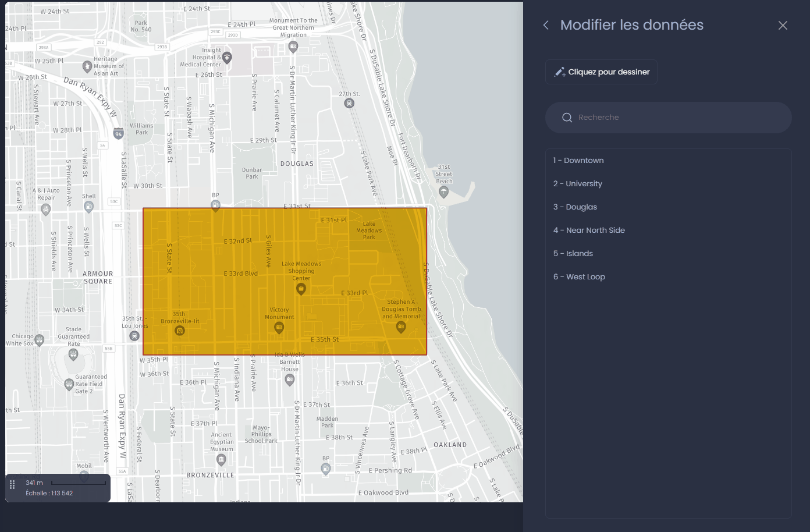
Task: Click the Interstate 94 highway shield
Action: [x=118, y=133]
